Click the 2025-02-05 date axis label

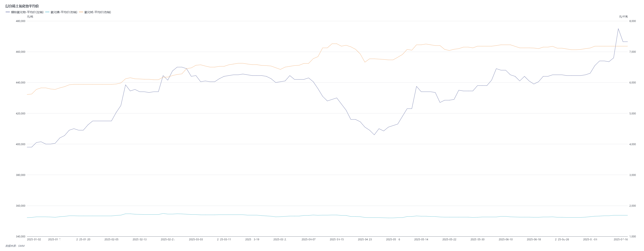tap(111, 239)
